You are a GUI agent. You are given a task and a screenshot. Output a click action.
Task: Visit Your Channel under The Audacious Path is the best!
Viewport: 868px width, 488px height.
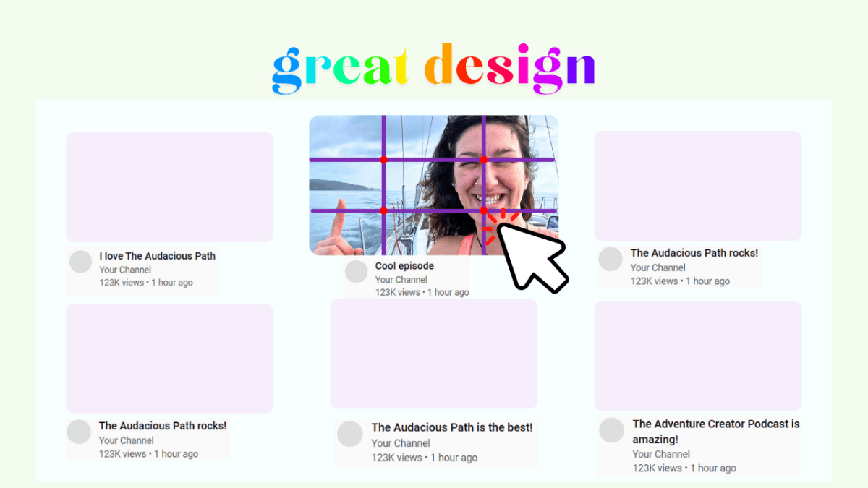[401, 443]
